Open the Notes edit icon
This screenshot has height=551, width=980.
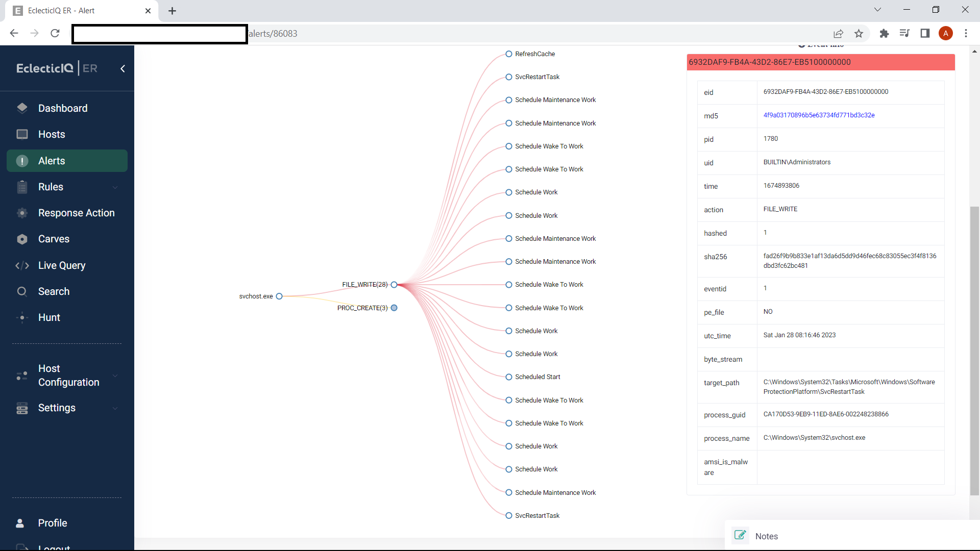pos(740,535)
